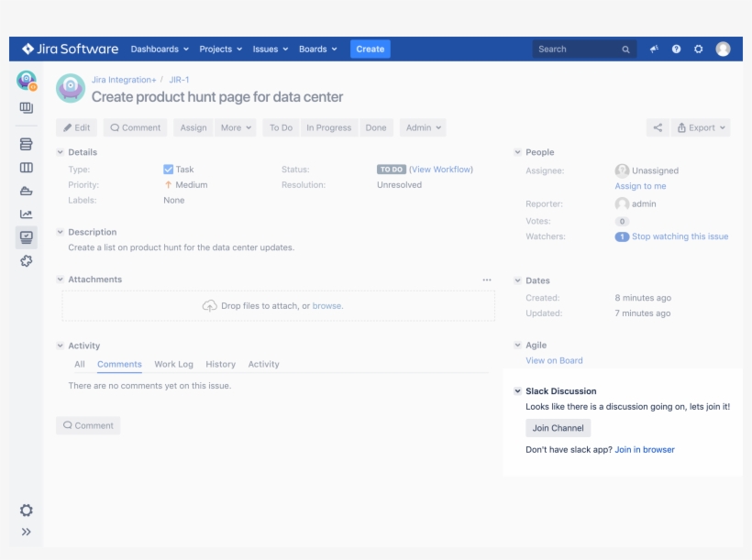Click the feedback megaphone icon
Viewport: 752px width, 560px height.
pyautogui.click(x=654, y=49)
